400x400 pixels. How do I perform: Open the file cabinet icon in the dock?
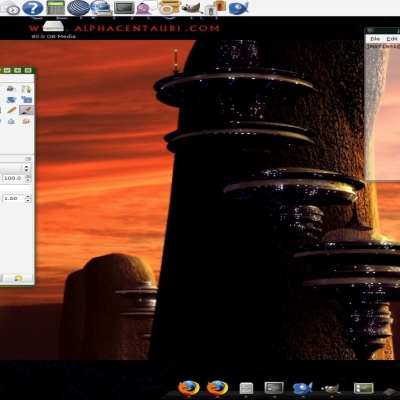point(246,389)
